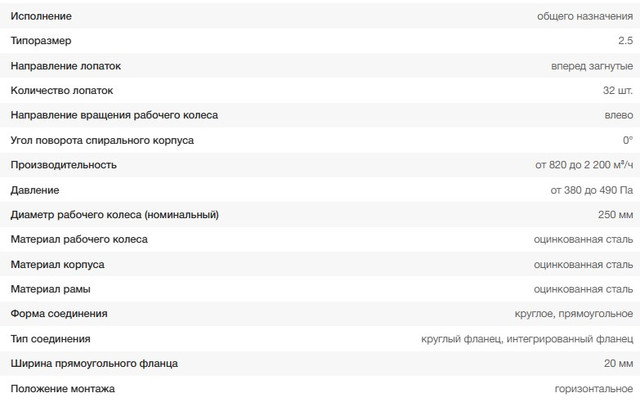
Task: Select the 'вперед загнутые' value
Action: point(592,66)
